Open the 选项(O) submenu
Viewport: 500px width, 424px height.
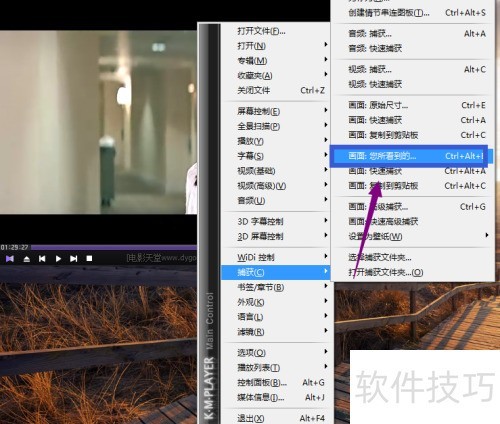tap(276, 353)
